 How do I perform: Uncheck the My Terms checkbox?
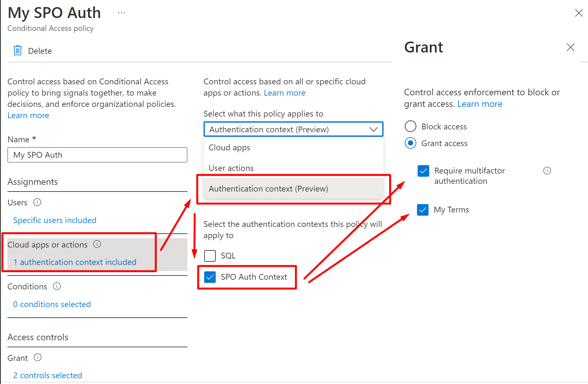point(423,210)
